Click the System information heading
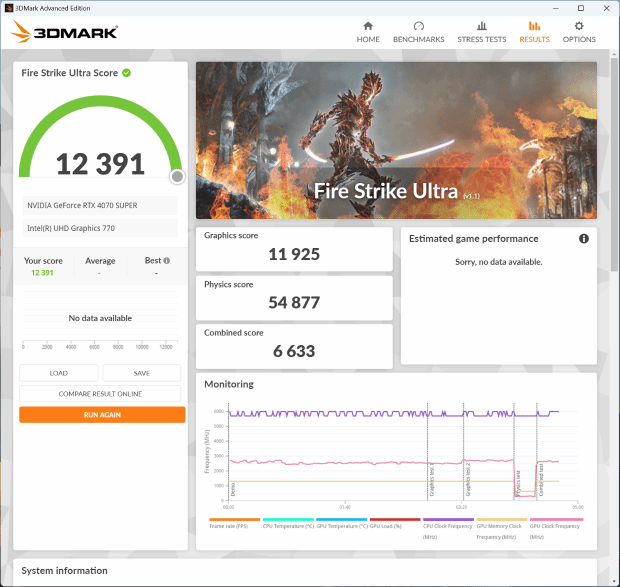 point(64,570)
